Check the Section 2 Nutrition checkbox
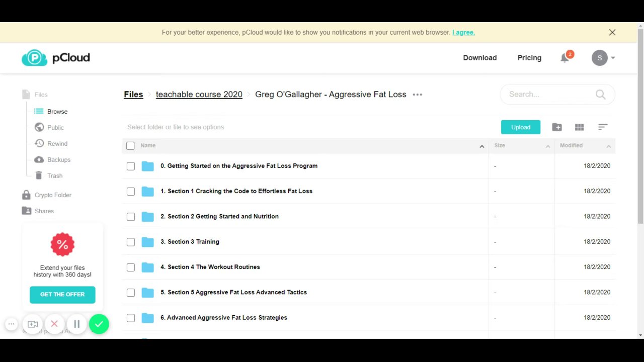This screenshot has width=644, height=362. pyautogui.click(x=131, y=217)
